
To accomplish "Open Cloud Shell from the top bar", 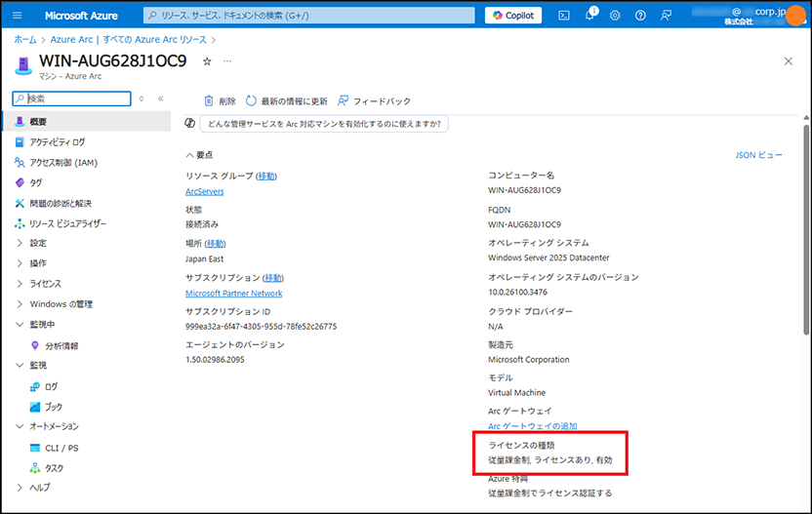I will click(x=564, y=16).
